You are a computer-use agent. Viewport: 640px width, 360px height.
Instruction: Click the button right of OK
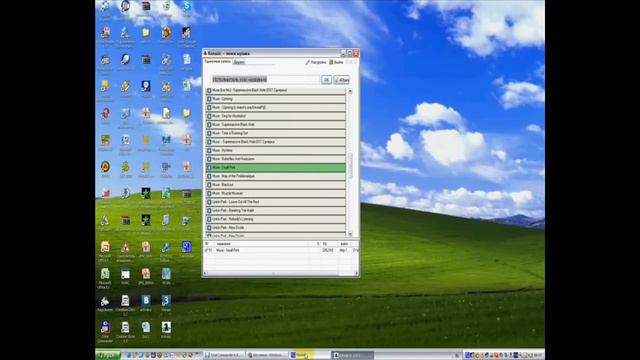click(x=341, y=80)
